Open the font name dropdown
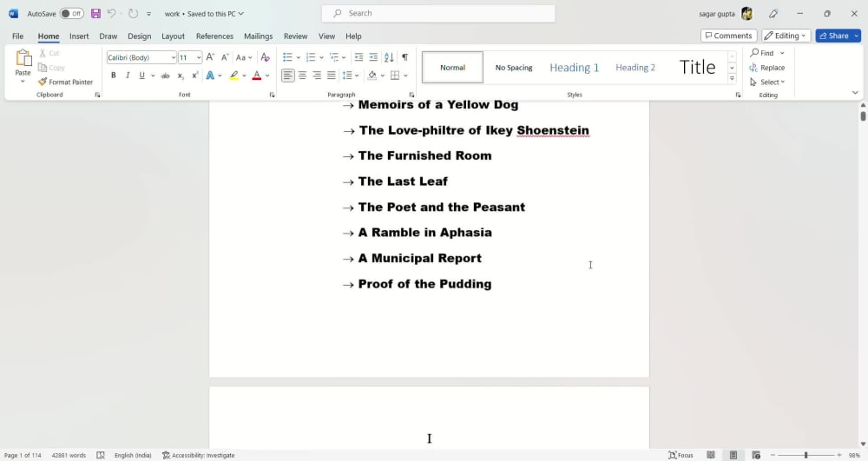 pos(174,57)
